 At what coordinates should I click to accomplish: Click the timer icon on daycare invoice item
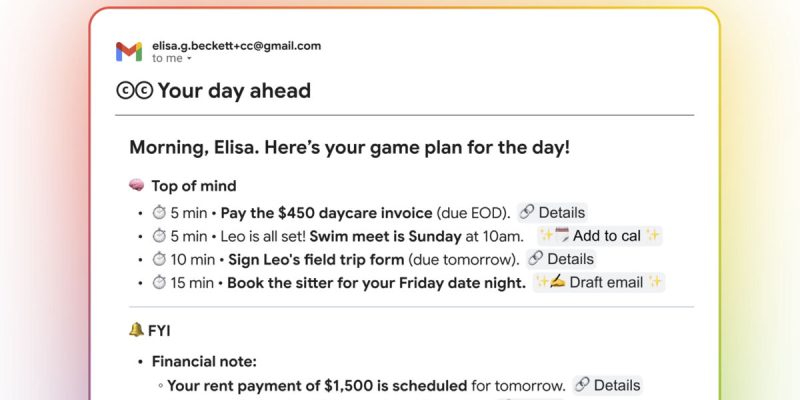pyautogui.click(x=158, y=212)
